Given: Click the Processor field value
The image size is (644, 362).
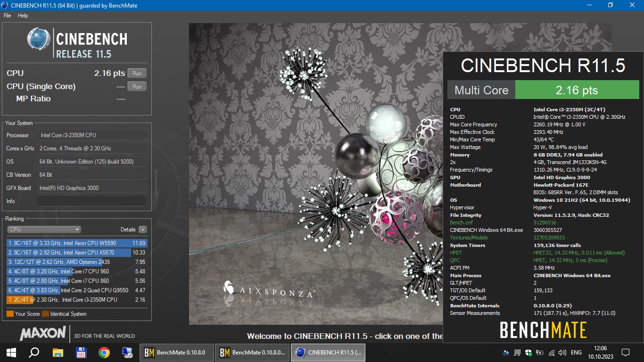Looking at the screenshot, I should (x=91, y=135).
